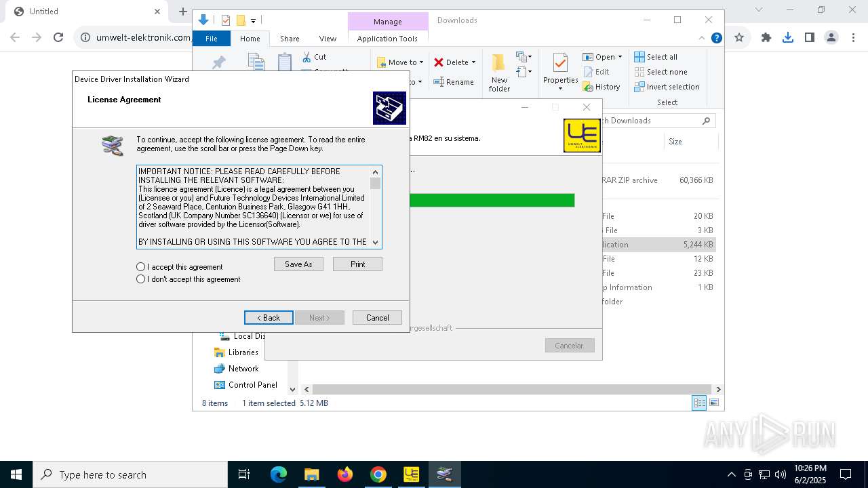
Task: Open a new Chrome tab
Action: click(x=182, y=12)
